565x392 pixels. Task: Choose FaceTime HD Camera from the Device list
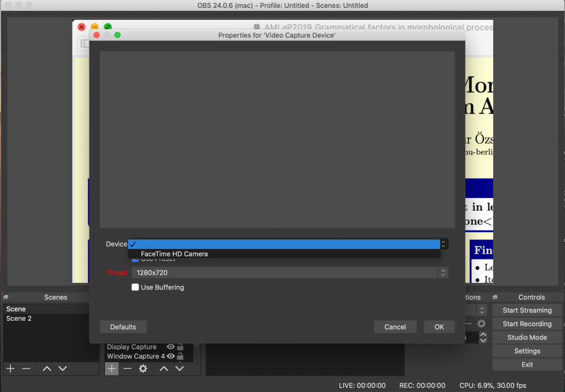coord(284,254)
